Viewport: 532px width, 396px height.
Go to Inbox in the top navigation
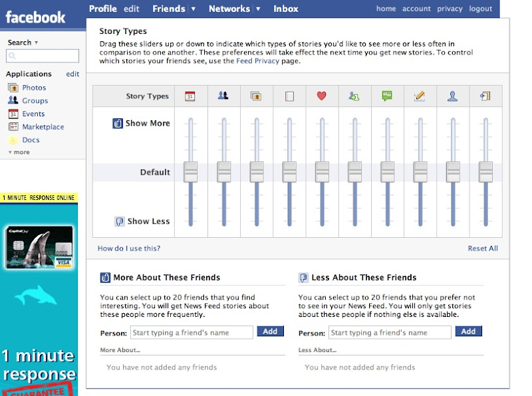(286, 9)
